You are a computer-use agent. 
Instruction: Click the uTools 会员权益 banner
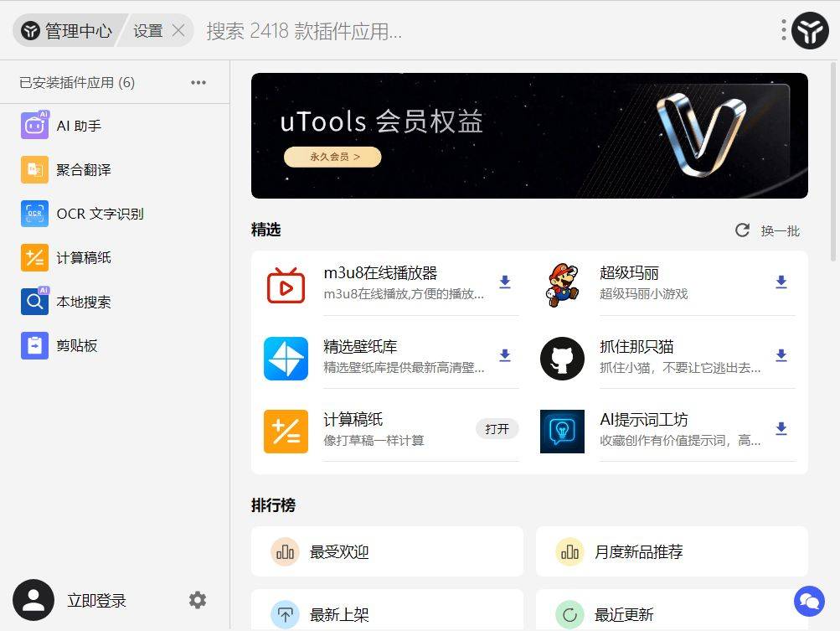click(529, 136)
